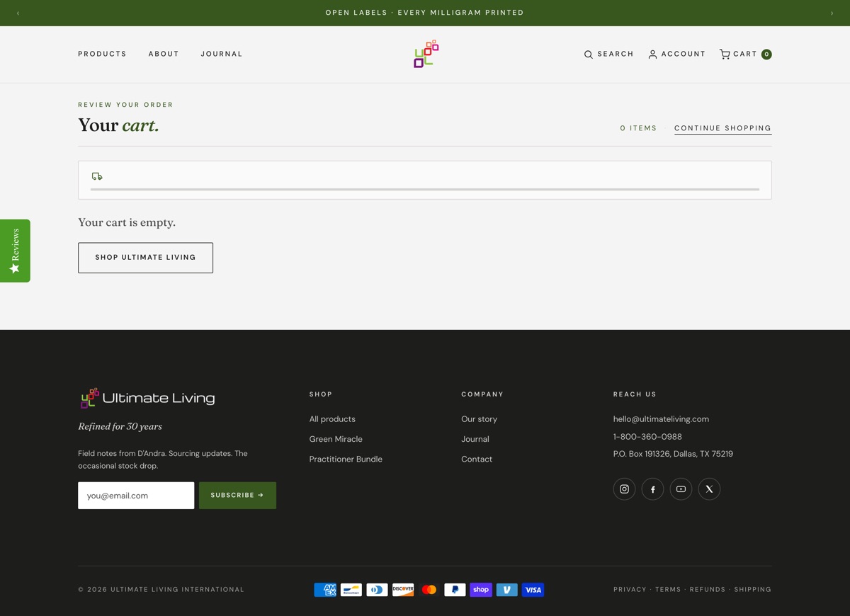Go to Account page
850x616 pixels.
click(677, 54)
